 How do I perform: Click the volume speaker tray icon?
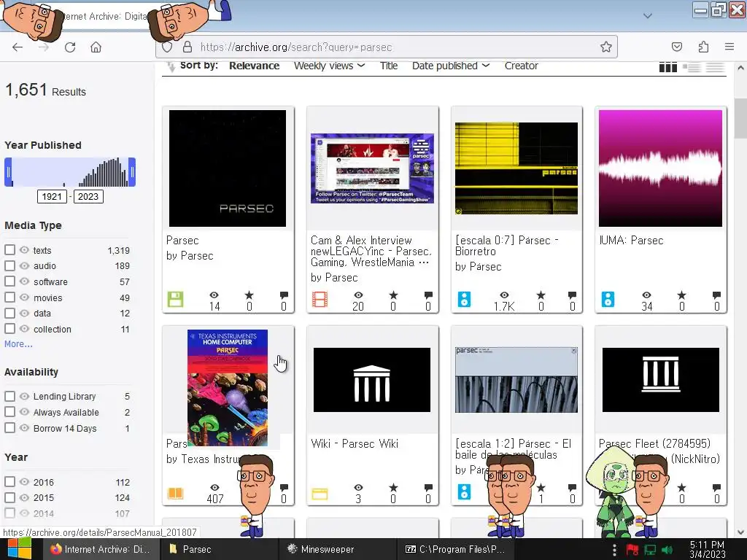pyautogui.click(x=667, y=550)
